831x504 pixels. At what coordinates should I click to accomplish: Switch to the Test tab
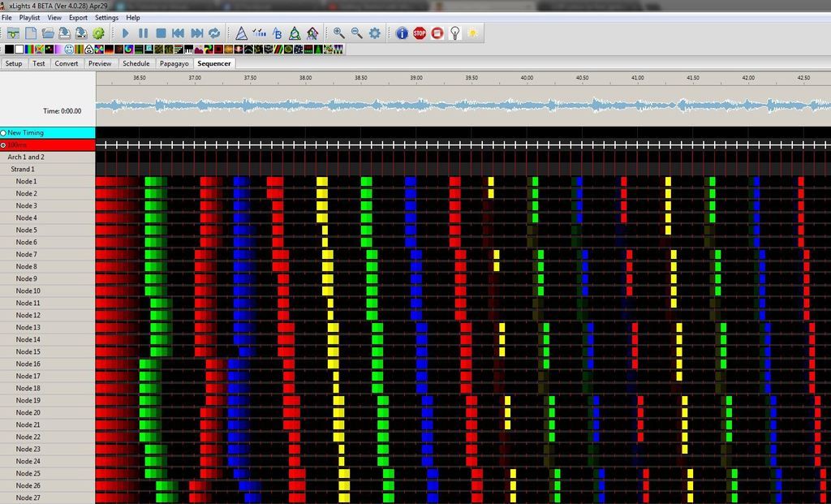pos(39,63)
